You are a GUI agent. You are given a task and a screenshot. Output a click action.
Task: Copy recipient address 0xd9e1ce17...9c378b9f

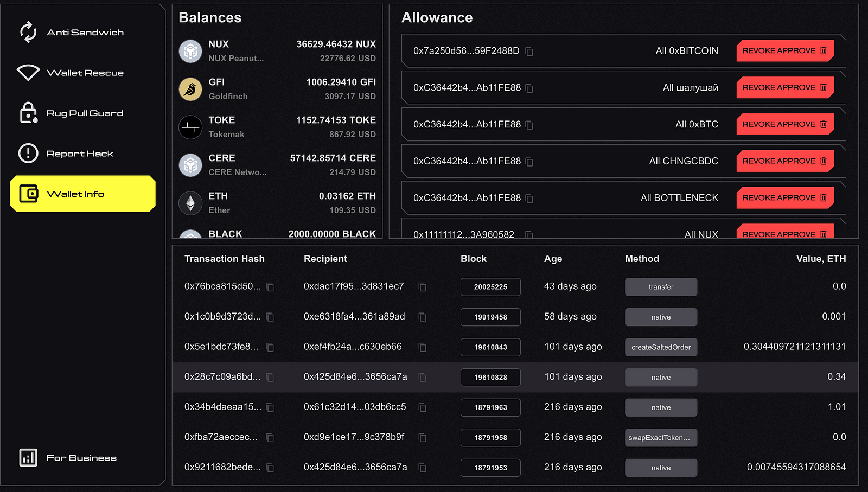coord(423,438)
